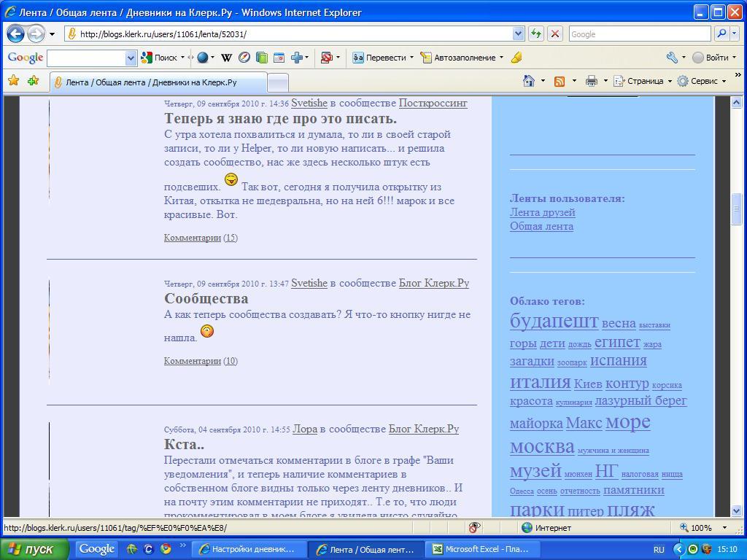Open the Общая лента sidebar link
The width and height of the screenshot is (747, 560).
(541, 226)
